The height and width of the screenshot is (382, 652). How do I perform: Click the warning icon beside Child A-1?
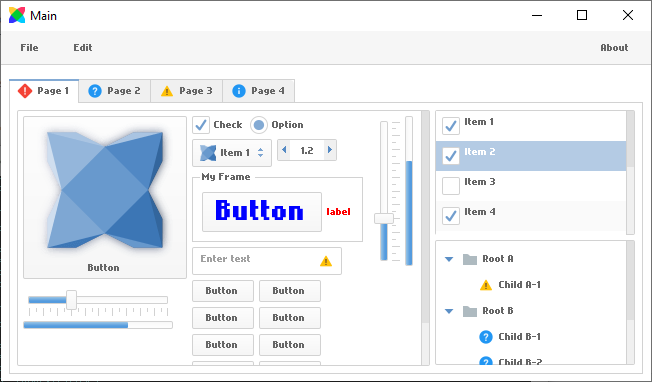(x=486, y=285)
